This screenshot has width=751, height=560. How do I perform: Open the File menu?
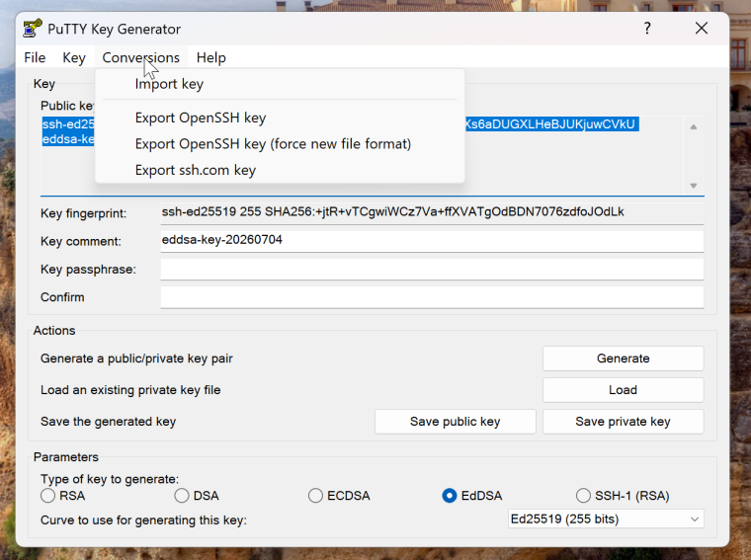pos(35,57)
